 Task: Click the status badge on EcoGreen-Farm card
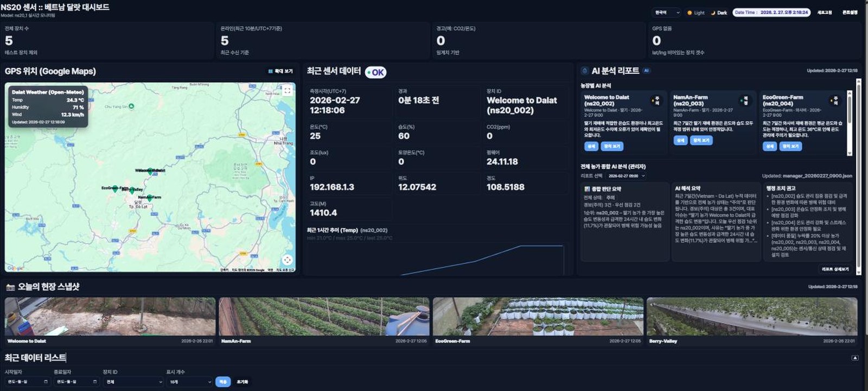(x=835, y=100)
